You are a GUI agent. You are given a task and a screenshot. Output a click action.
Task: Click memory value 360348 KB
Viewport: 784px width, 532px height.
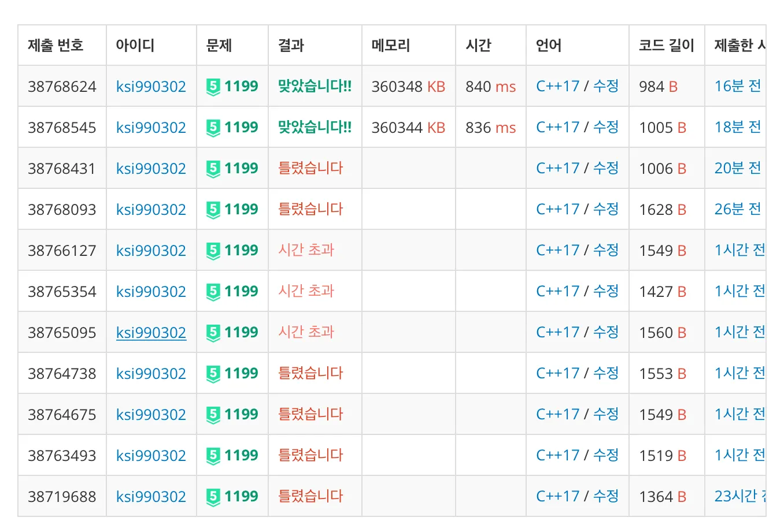(408, 87)
